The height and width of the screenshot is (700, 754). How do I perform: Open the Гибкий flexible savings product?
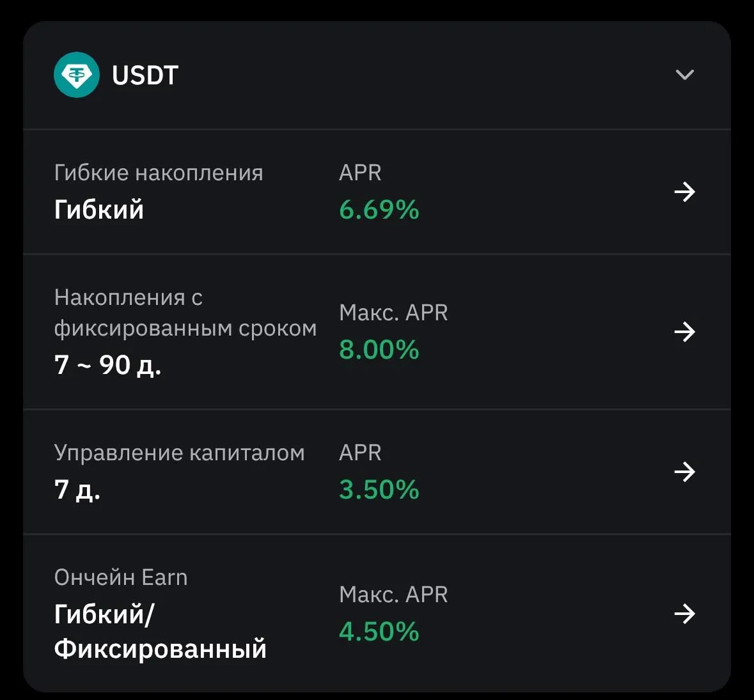pyautogui.click(x=99, y=210)
